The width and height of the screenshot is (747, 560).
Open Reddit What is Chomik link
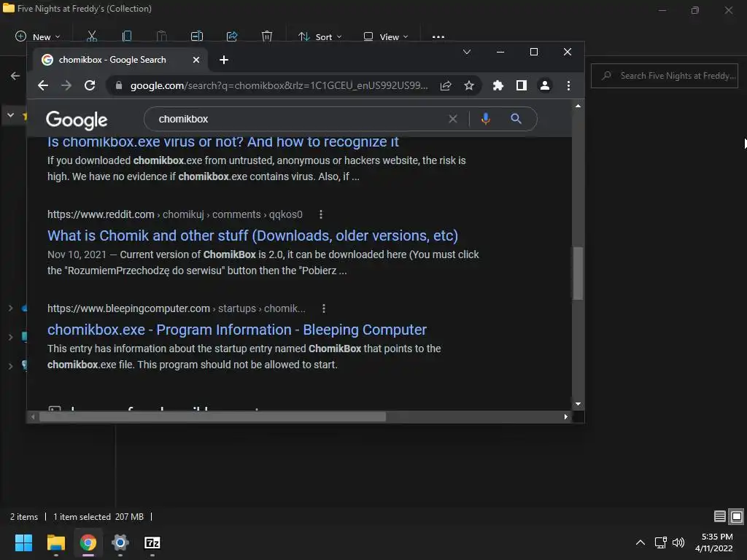coord(252,236)
